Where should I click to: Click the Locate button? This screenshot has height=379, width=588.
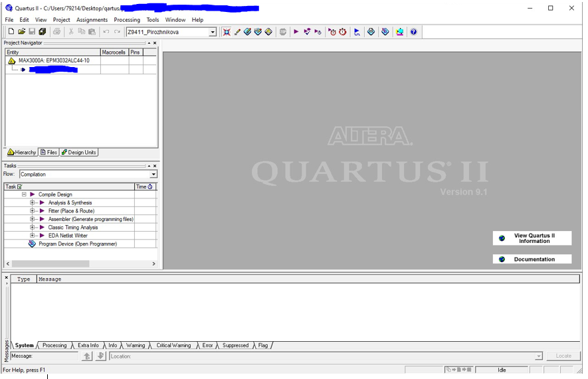pyautogui.click(x=563, y=356)
